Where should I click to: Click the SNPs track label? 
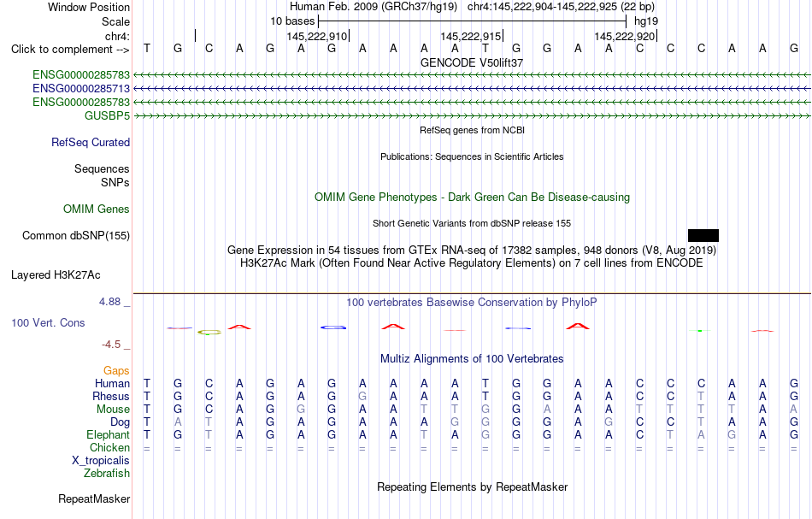pos(115,182)
